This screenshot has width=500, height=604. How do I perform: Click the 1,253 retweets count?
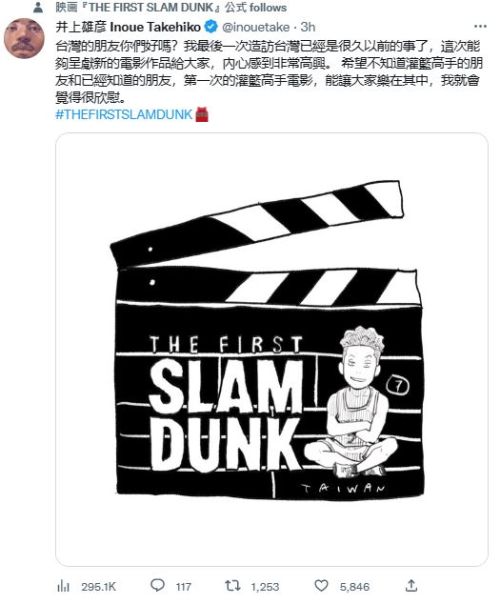[265, 587]
